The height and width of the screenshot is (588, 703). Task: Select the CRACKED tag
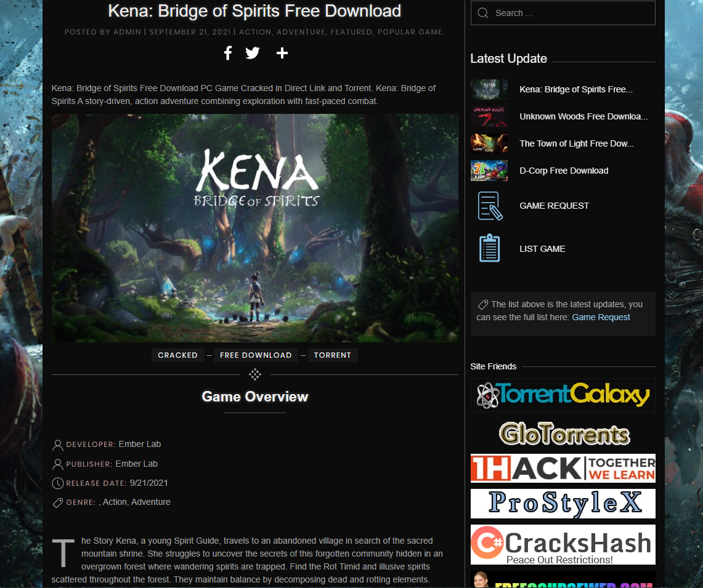pos(177,355)
